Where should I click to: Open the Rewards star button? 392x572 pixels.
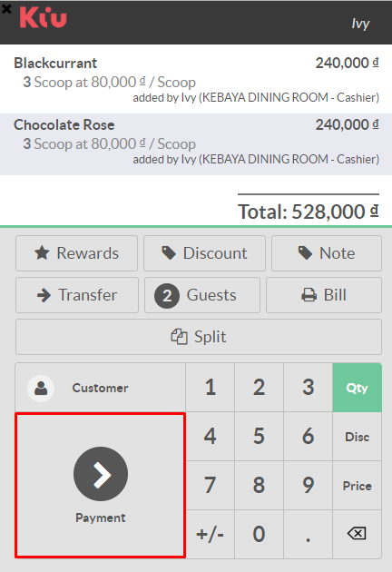[76, 253]
